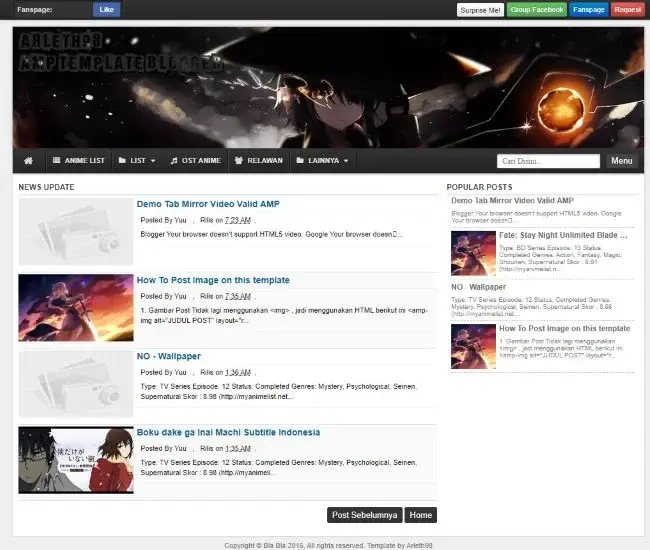Viewport: 650px width, 550px height.
Task: Open Boku dake ga Inai Machi post title
Action: (x=228, y=432)
